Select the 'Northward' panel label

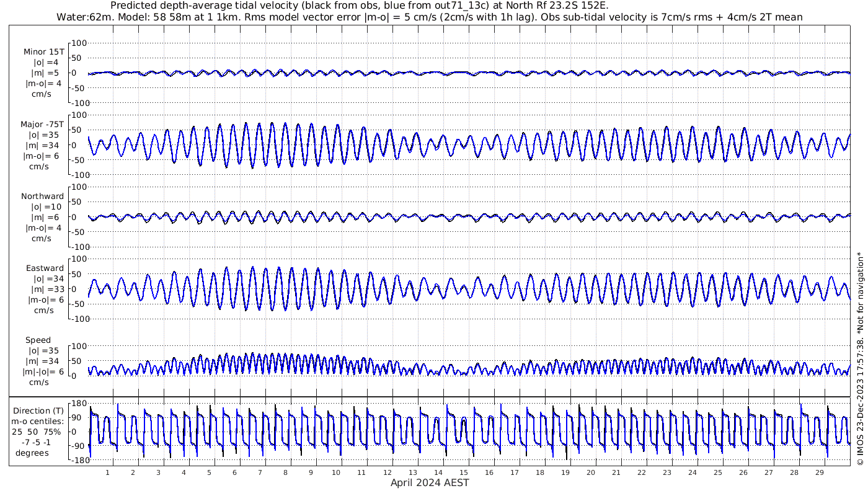point(42,196)
